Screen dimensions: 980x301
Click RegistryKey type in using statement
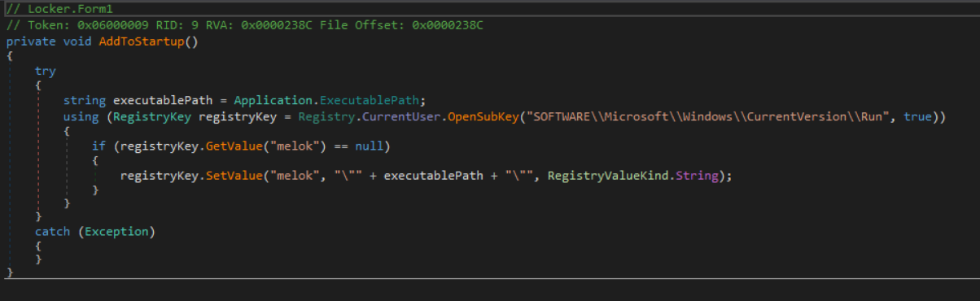coord(152,116)
